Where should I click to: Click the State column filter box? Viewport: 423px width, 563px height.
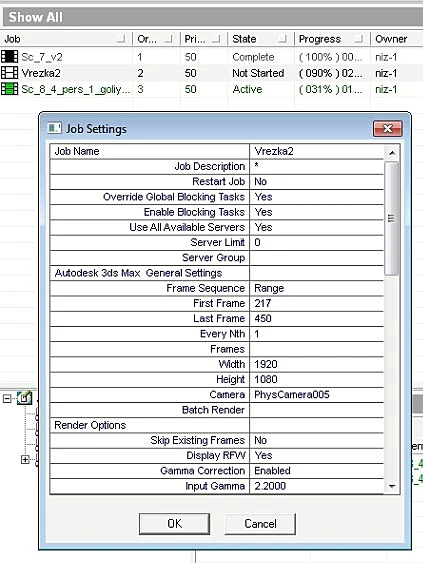(x=283, y=38)
